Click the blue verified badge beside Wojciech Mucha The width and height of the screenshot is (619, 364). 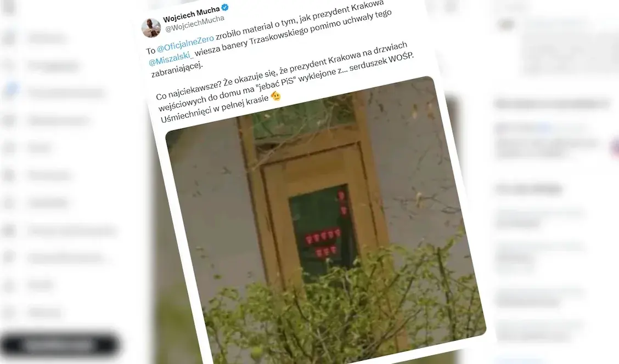(225, 7)
